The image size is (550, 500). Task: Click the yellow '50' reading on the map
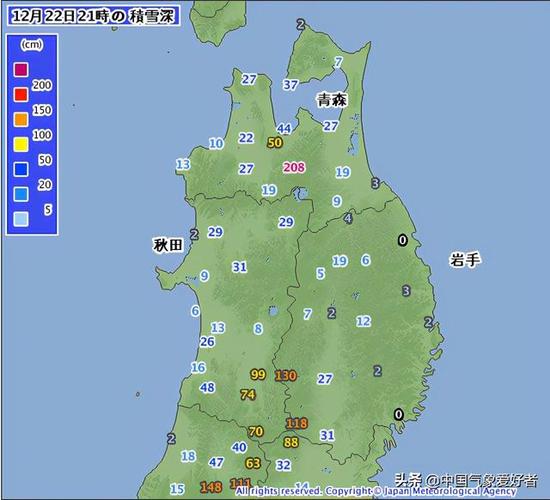point(275,142)
